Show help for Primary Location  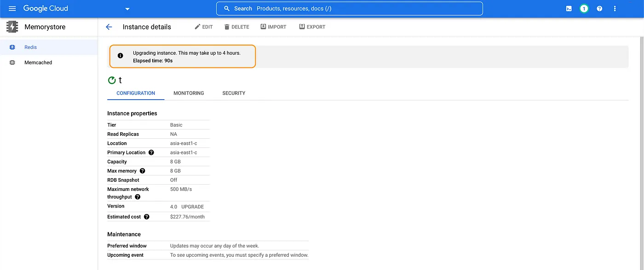[x=151, y=152]
